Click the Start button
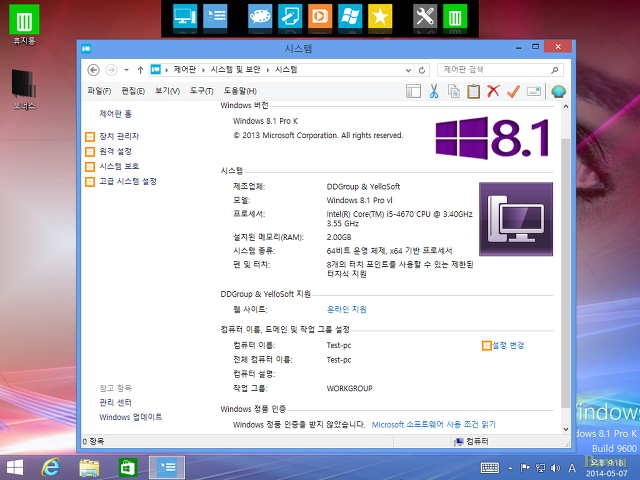 (15, 468)
